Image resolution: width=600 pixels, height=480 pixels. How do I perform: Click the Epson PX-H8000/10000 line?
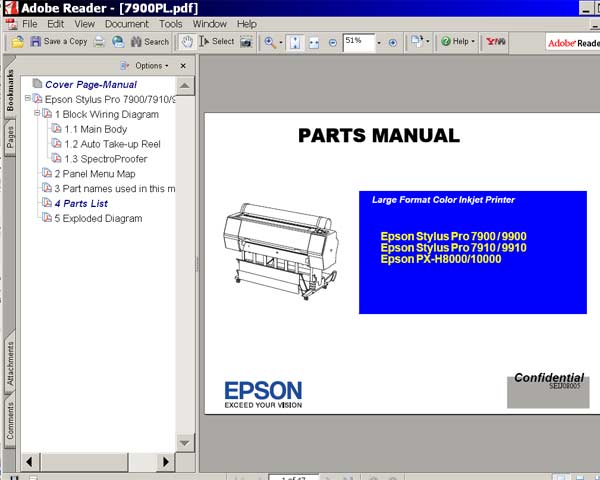pos(441,259)
